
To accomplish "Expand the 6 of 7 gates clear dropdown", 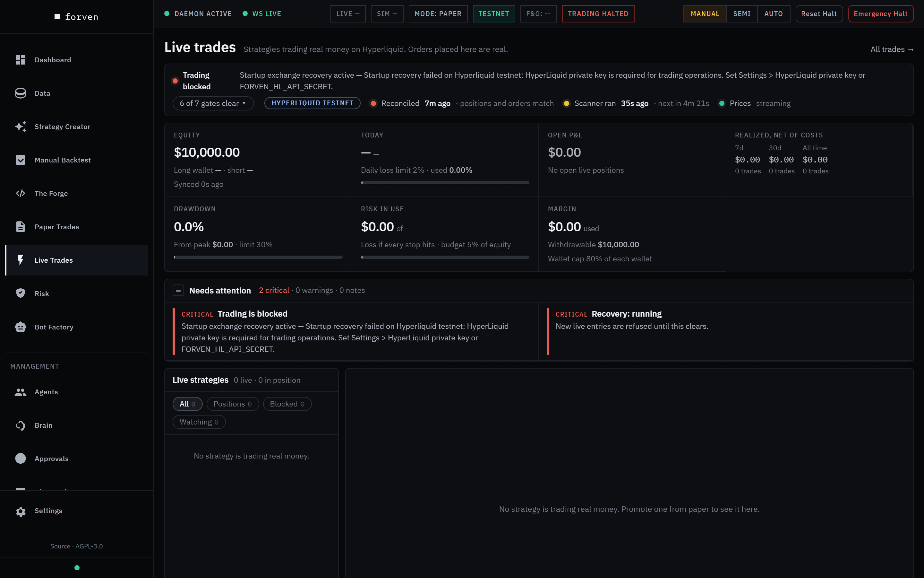I will (213, 103).
